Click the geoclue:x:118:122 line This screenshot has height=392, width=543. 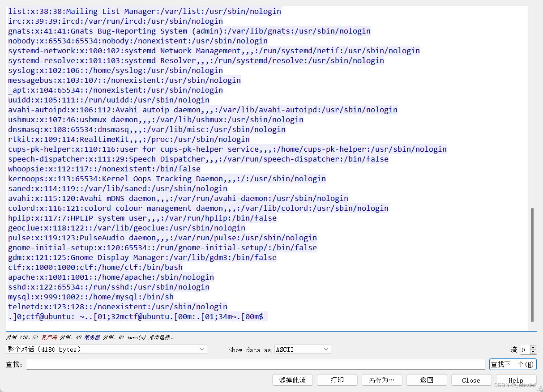click(127, 228)
